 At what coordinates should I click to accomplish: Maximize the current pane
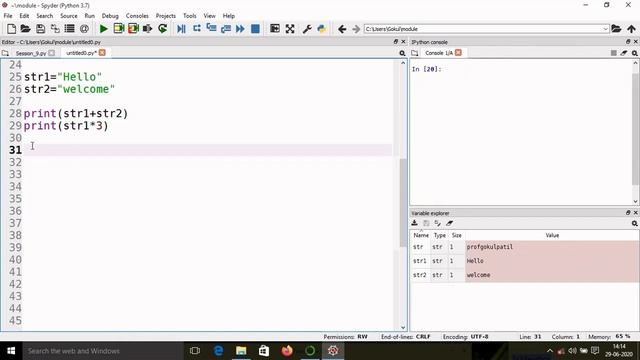pos(275,29)
